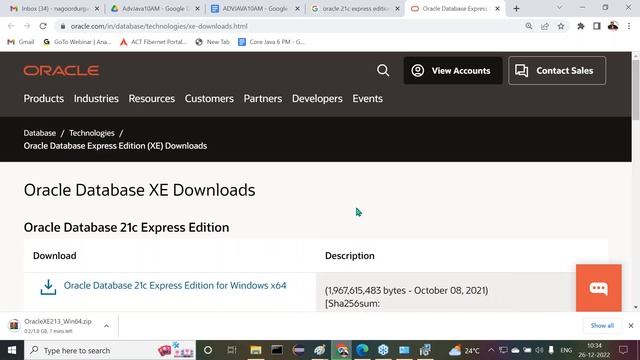Screen dimensions: 640x360
Task: Show hidden system tray icons arrow
Action: click(x=491, y=350)
